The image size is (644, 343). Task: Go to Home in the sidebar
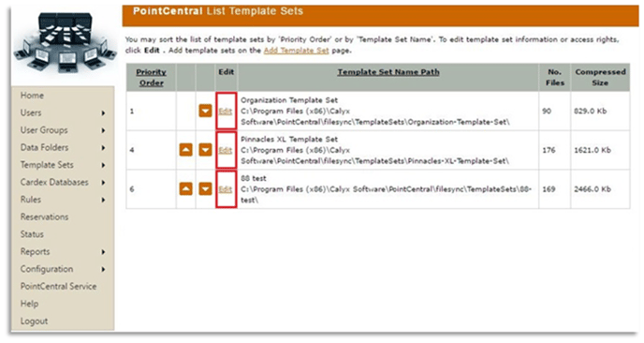point(32,96)
